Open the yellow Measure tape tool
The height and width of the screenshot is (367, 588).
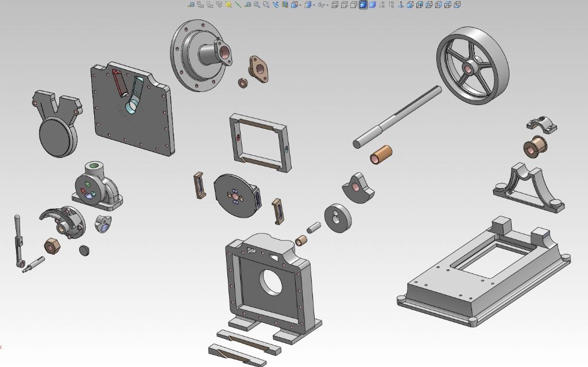pyautogui.click(x=229, y=5)
